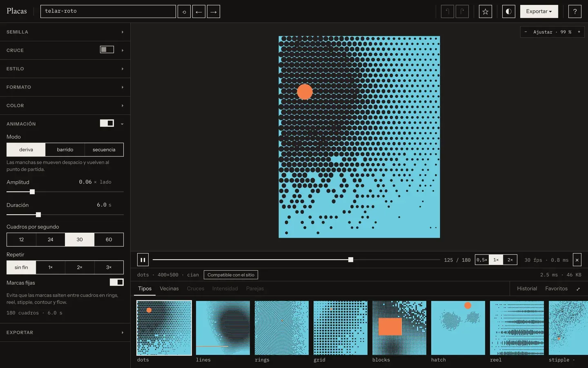Add current plate to favorites with star icon
Image resolution: width=588 pixels, height=368 pixels.
pos(486,11)
